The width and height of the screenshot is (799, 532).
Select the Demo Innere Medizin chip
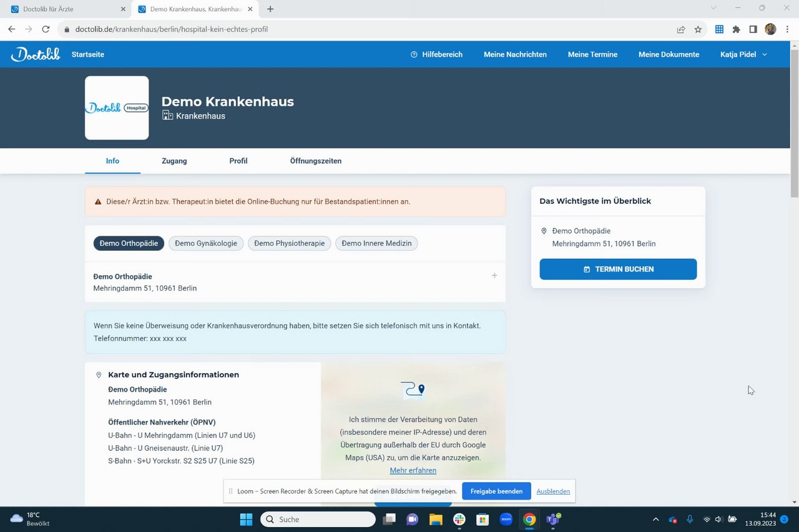(x=376, y=243)
